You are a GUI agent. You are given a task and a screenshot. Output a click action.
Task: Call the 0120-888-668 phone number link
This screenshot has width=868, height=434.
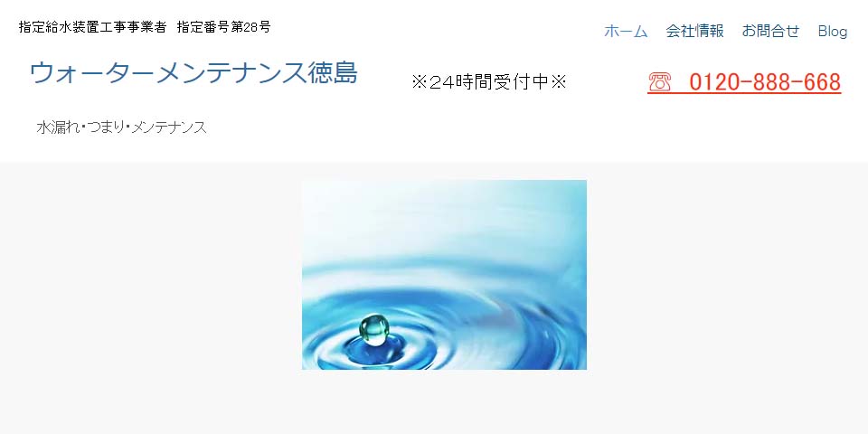pyautogui.click(x=765, y=82)
